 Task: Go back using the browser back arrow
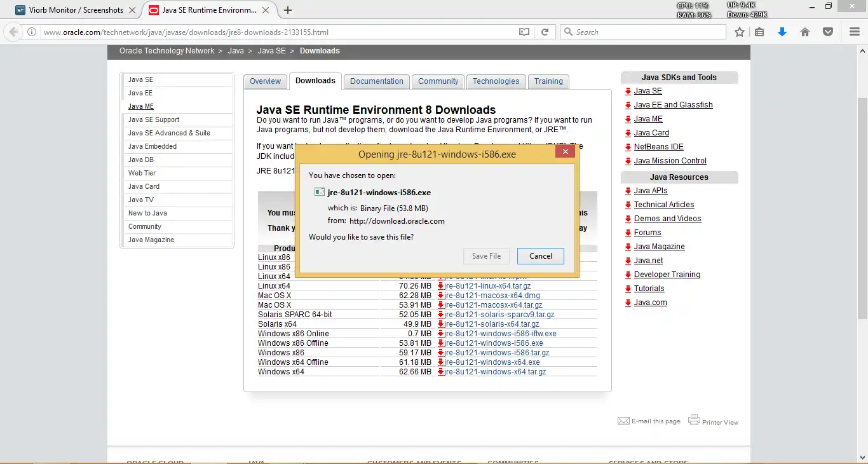click(x=14, y=32)
